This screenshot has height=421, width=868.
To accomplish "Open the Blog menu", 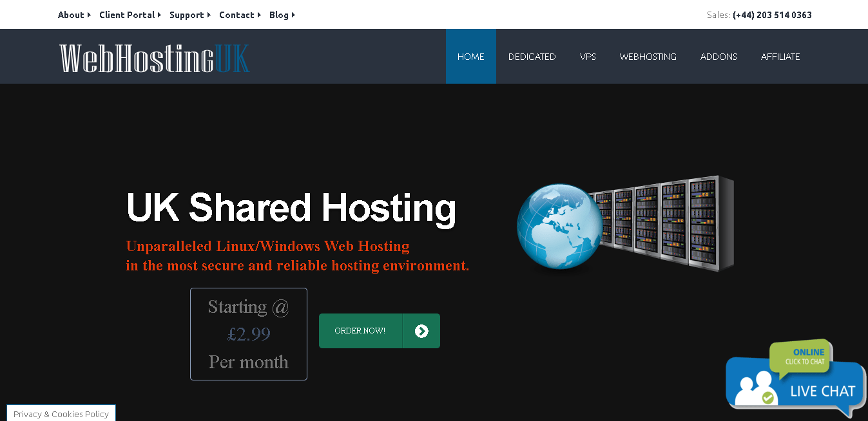I will [x=279, y=15].
